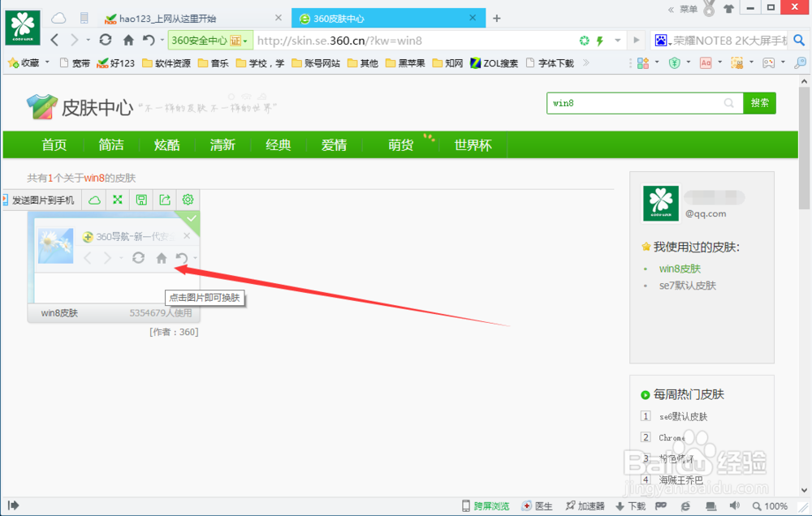812x516 pixels.
Task: Open the 世界杯 skin category
Action: [x=473, y=145]
